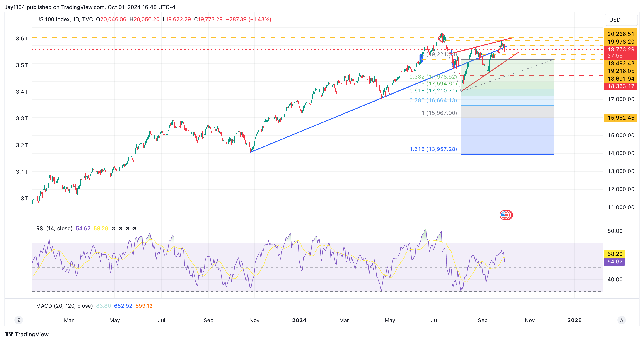Click the countdown timer 27:58 label
The image size is (644, 342).
click(615, 55)
